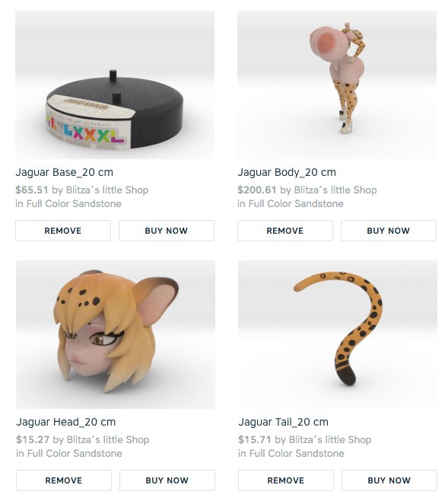Viewport: 448px width, 504px height.
Task: Buy the Jaguar Head_20 cm now
Action: coord(167,480)
